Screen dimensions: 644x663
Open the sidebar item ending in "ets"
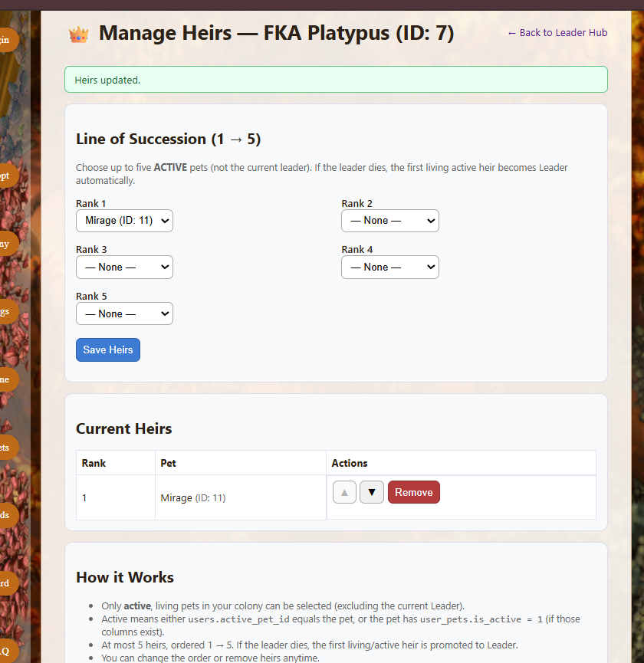6,448
